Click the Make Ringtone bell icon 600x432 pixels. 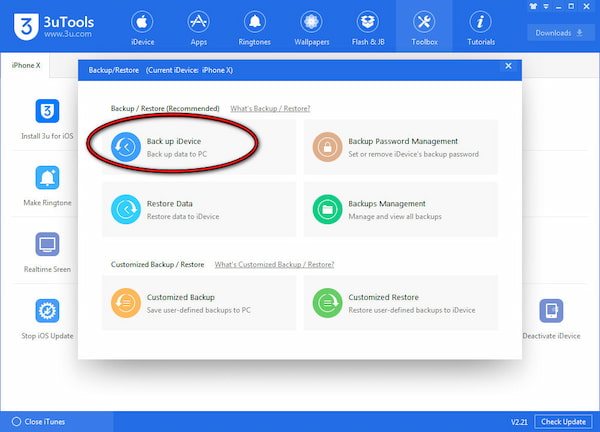(x=47, y=178)
